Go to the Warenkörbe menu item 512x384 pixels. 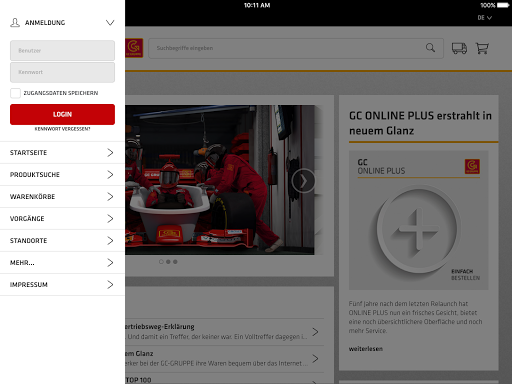pyautogui.click(x=62, y=197)
